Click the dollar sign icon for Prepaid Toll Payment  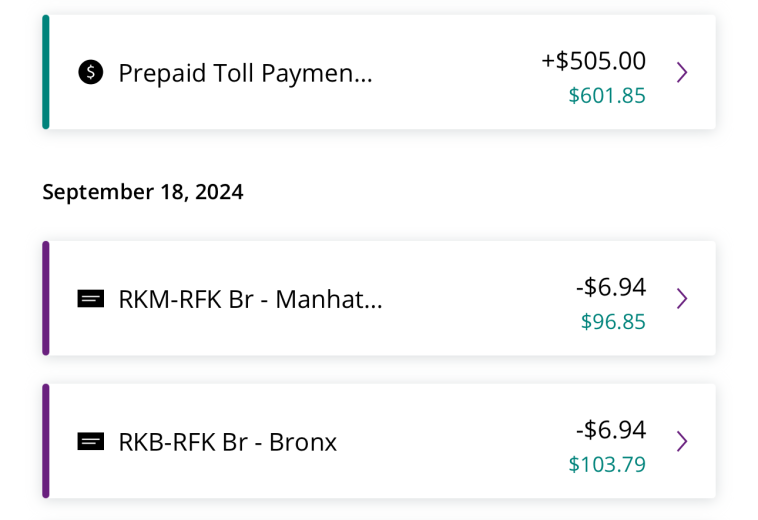pyautogui.click(x=91, y=72)
